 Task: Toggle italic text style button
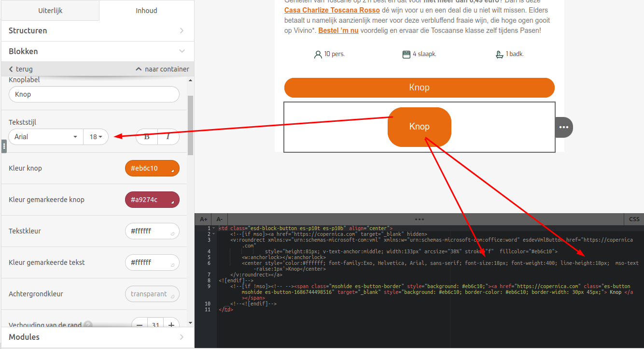pos(168,137)
